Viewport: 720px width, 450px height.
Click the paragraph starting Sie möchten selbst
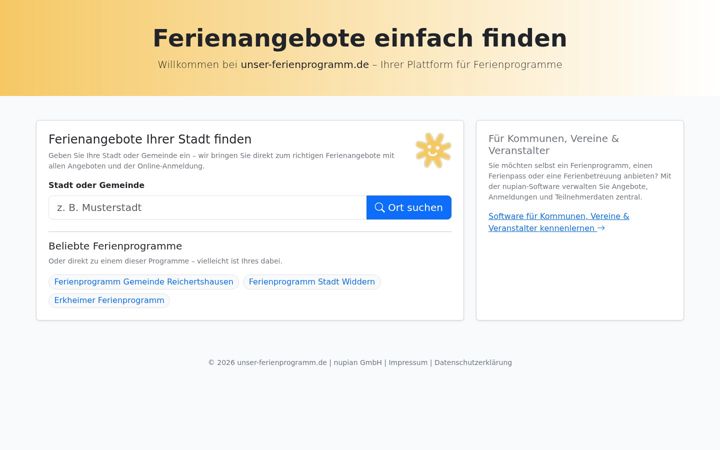[580, 181]
